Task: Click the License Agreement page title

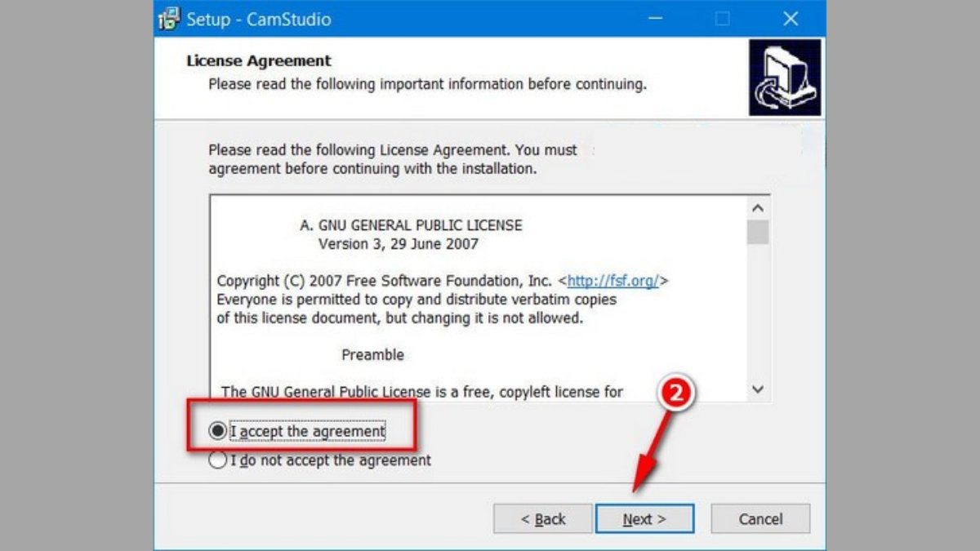Action: (x=259, y=61)
